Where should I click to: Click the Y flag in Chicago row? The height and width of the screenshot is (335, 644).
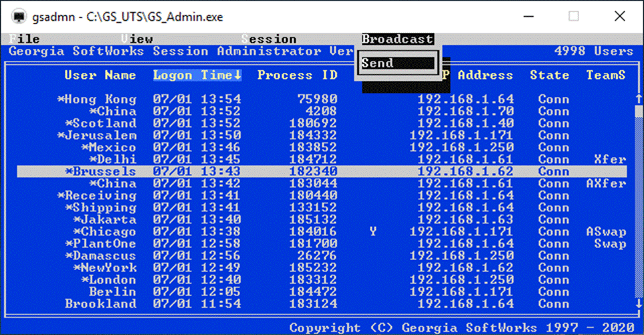(x=373, y=231)
